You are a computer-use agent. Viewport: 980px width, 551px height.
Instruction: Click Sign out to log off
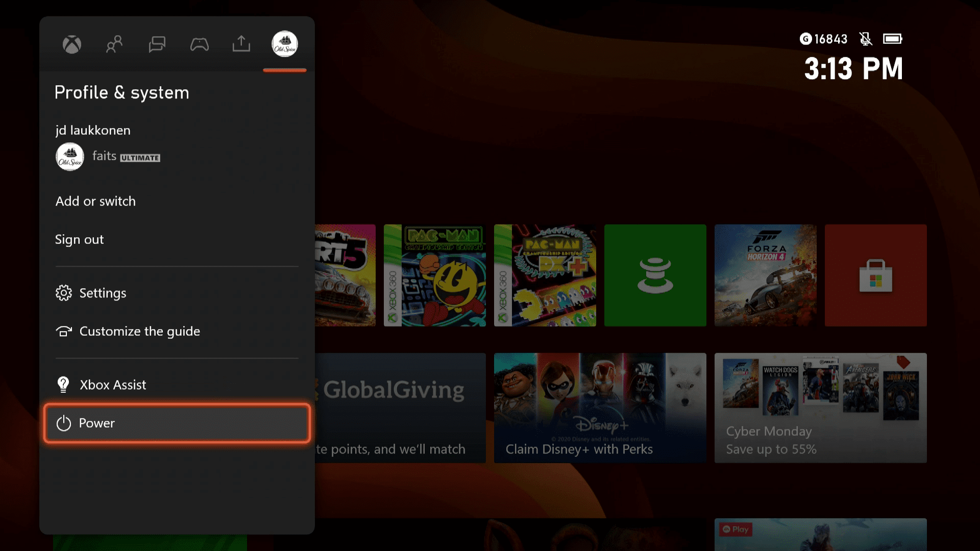point(80,239)
